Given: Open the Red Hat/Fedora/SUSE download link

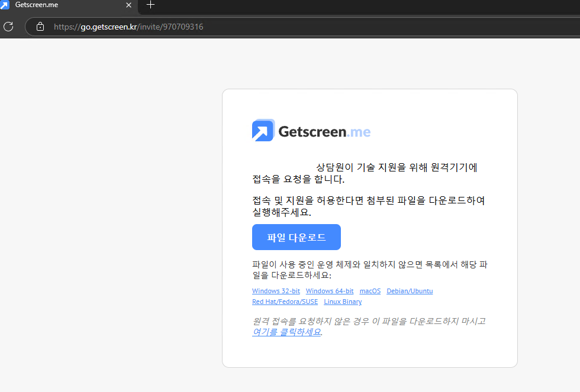Looking at the screenshot, I should tap(285, 302).
